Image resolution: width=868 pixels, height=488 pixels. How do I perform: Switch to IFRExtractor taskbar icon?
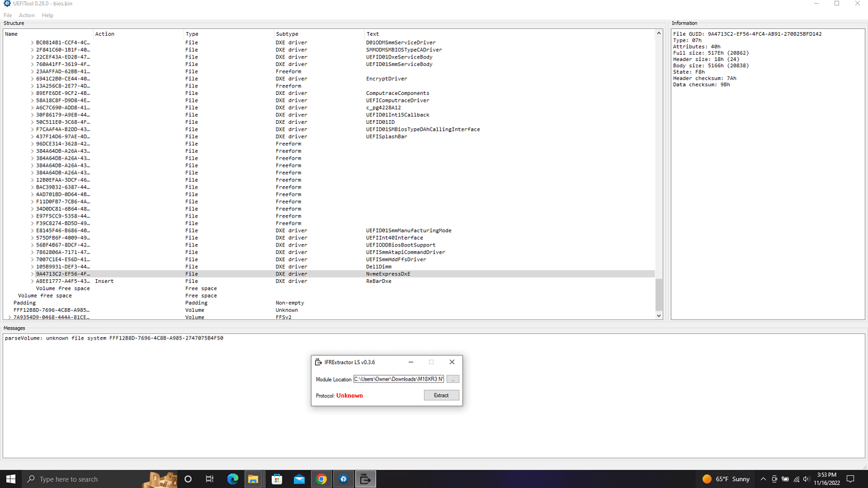pyautogui.click(x=365, y=479)
